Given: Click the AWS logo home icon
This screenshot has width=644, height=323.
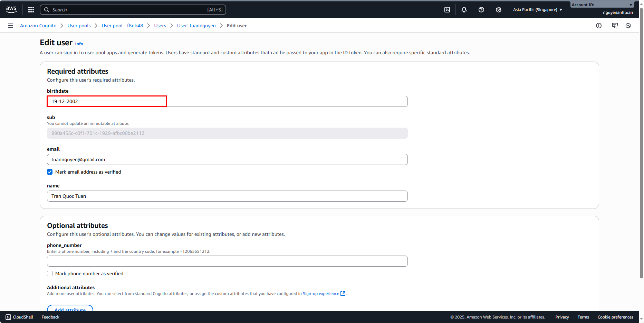Looking at the screenshot, I should click(x=11, y=10).
